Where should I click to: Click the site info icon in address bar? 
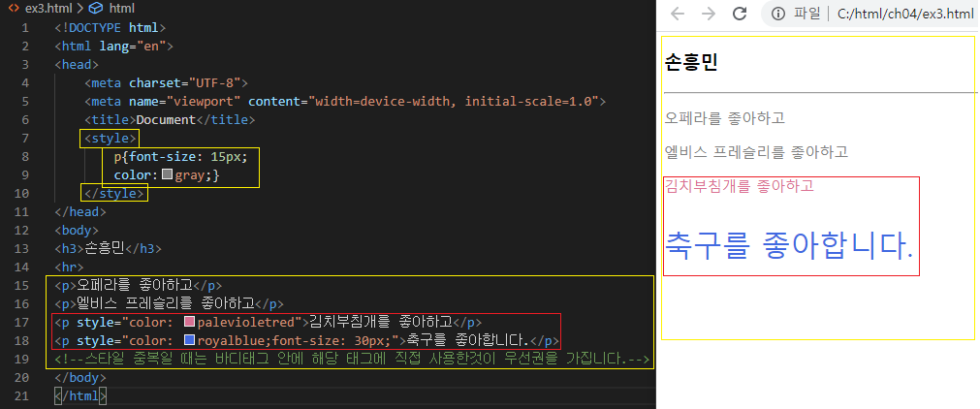click(x=778, y=14)
